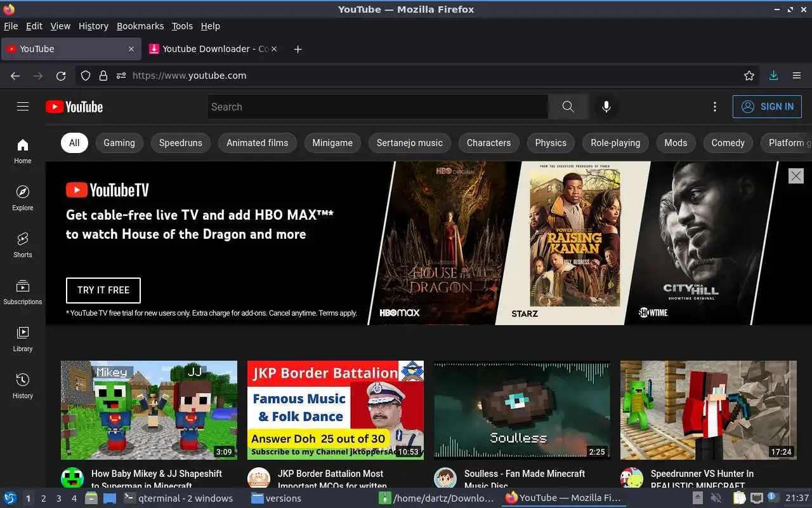
Task: Go to Home in sidebar
Action: pyautogui.click(x=23, y=151)
